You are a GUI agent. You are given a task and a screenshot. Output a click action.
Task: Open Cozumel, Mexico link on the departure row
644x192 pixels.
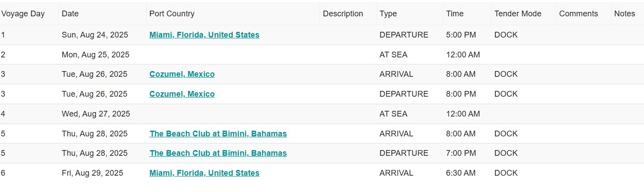click(x=182, y=94)
